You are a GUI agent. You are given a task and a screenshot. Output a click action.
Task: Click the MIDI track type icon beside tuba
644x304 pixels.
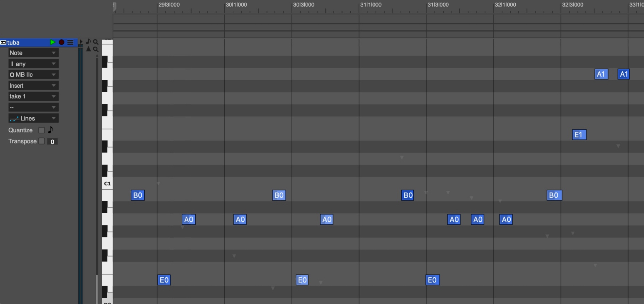[3, 42]
